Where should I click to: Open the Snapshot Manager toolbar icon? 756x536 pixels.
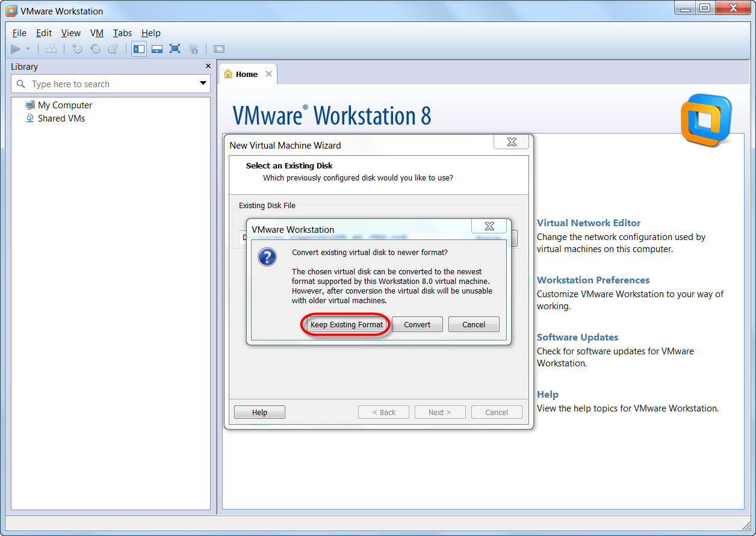(113, 49)
